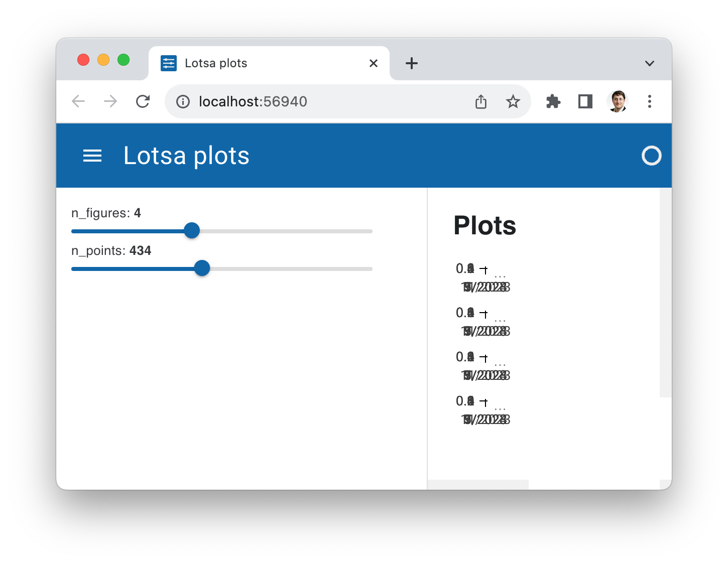This screenshot has width=728, height=564.
Task: Click the n_points slider handle
Action: click(x=202, y=268)
